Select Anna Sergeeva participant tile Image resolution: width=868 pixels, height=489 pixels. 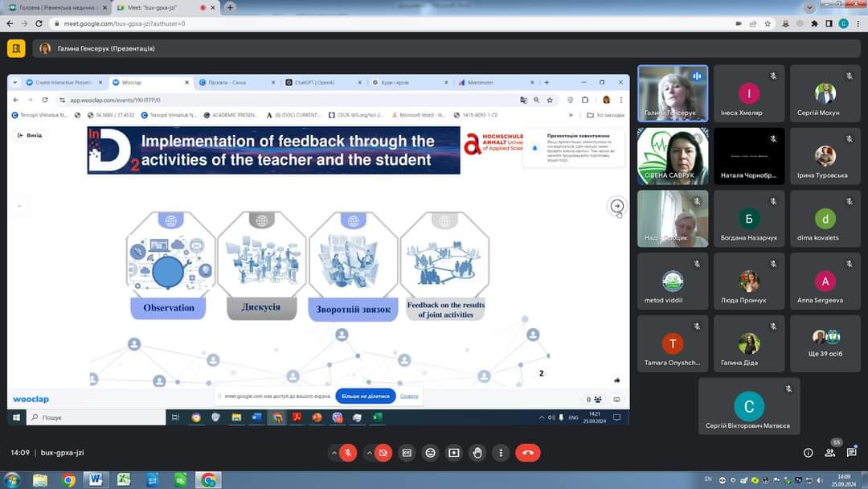click(825, 281)
